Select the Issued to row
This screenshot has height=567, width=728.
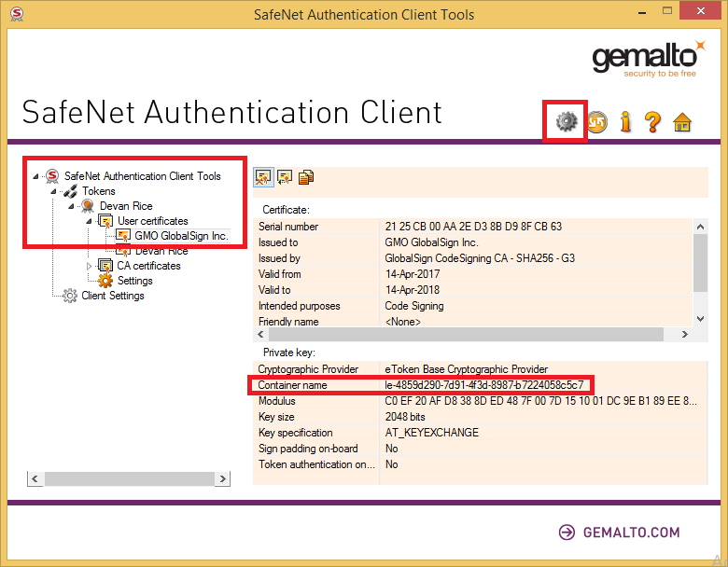472,242
